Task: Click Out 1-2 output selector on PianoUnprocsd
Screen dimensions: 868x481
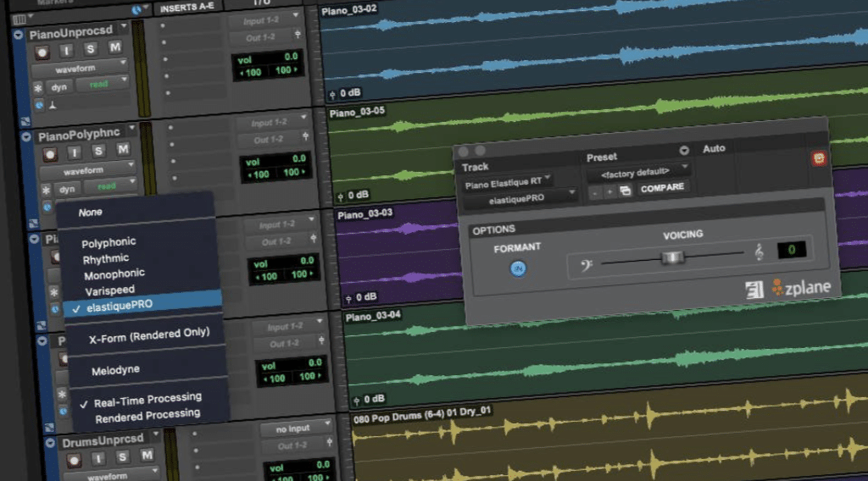Action: tap(260, 37)
